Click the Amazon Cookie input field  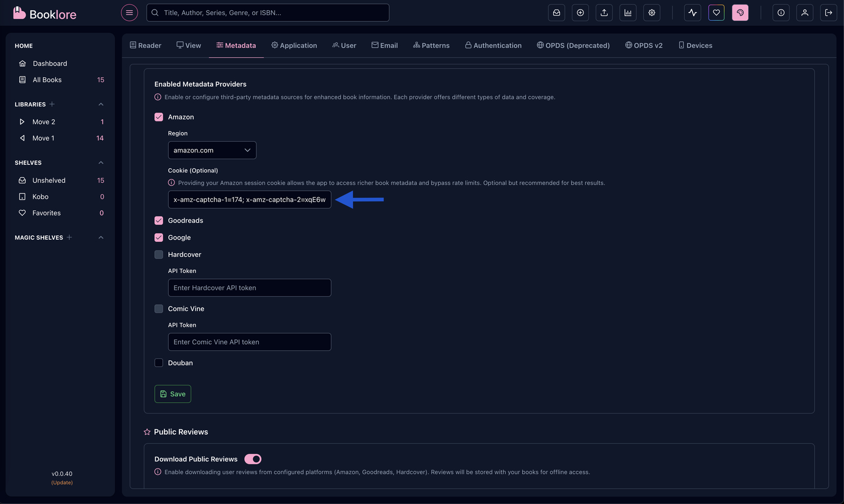coord(249,199)
